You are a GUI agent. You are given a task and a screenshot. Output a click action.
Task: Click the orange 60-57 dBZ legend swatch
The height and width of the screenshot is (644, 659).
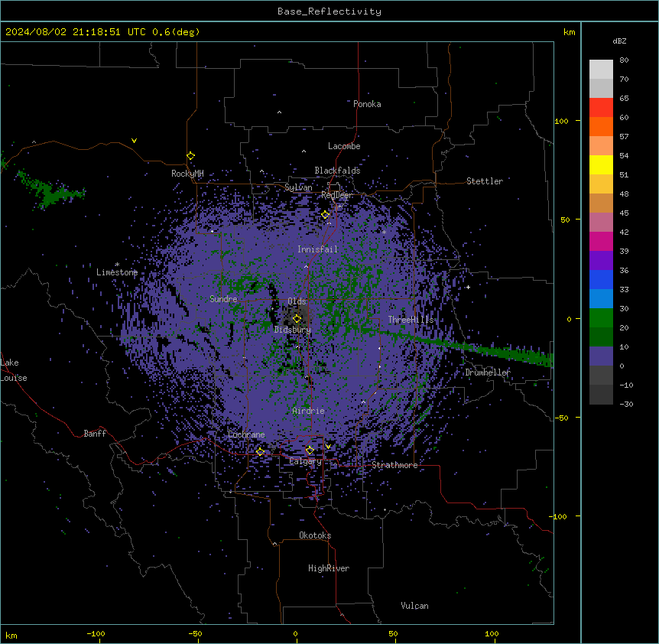601,126
